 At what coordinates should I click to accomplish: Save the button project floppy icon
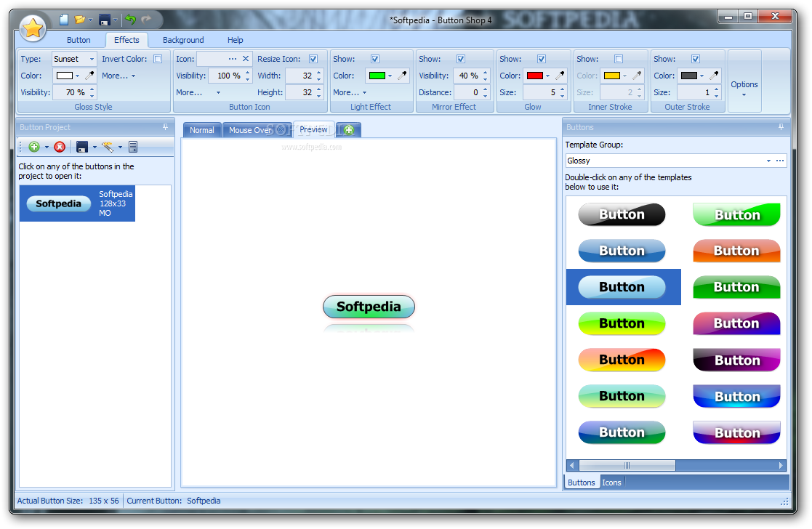point(82,147)
